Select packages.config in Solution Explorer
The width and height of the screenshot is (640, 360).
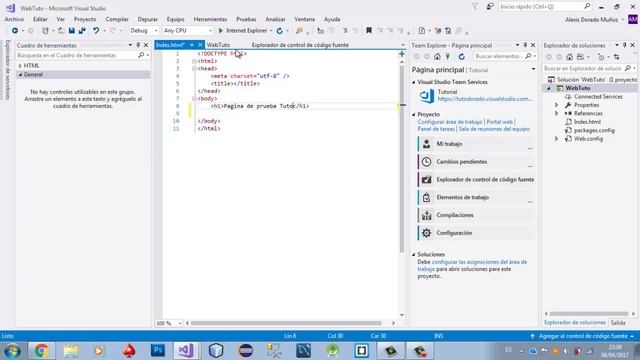coord(594,131)
